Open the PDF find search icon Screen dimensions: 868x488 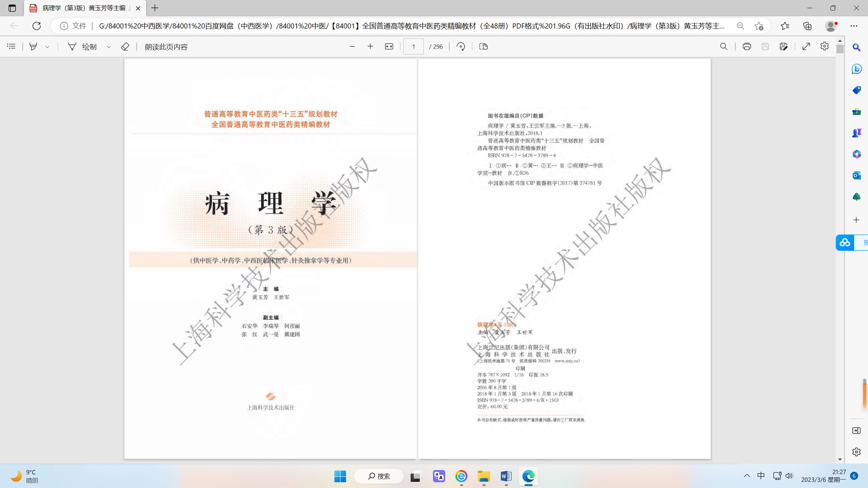pos(724,46)
